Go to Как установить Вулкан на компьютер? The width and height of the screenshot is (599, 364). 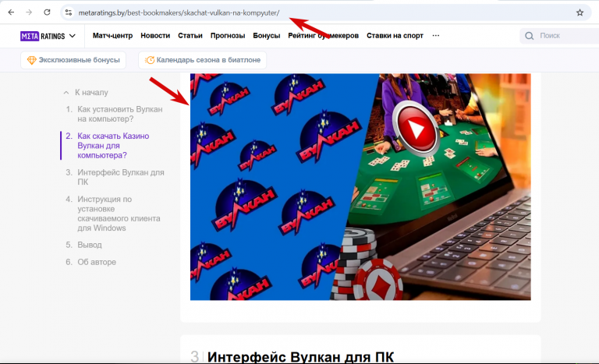pyautogui.click(x=120, y=114)
